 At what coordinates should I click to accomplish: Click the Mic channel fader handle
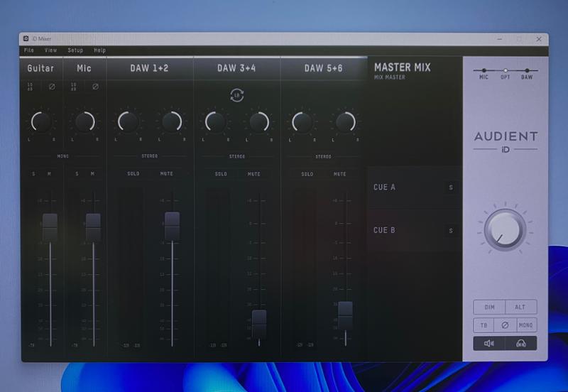tap(93, 227)
